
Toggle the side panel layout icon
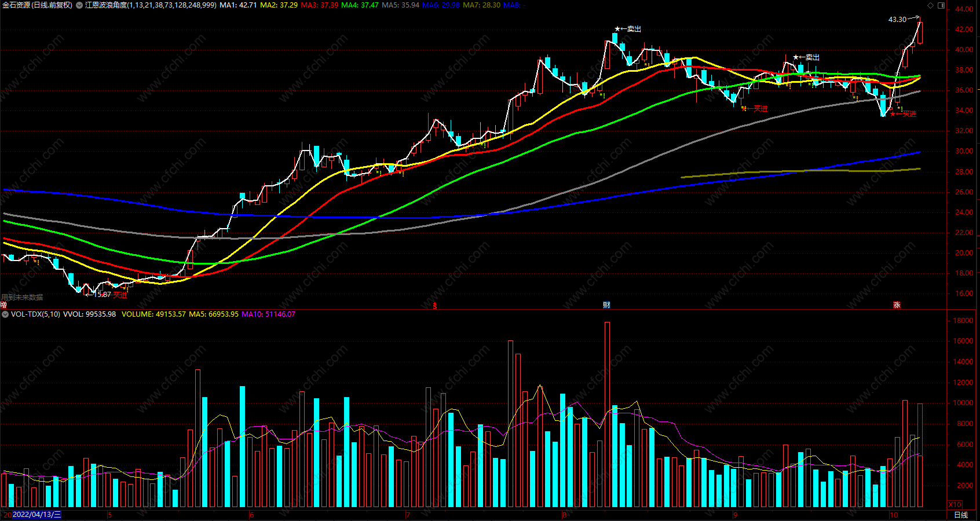941,5
